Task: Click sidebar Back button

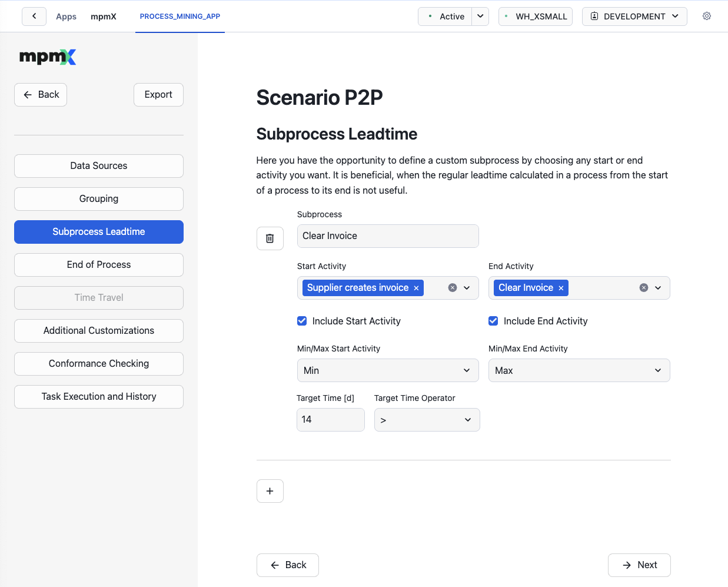Action: pyautogui.click(x=41, y=95)
